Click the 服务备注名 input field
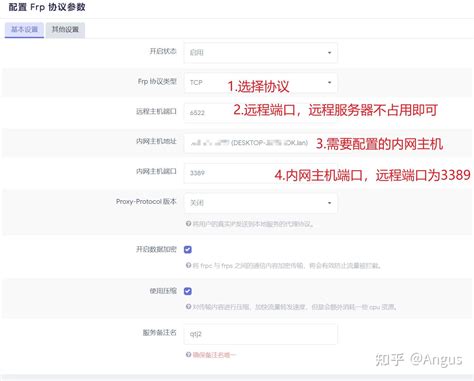This screenshot has width=474, height=381. [260, 334]
